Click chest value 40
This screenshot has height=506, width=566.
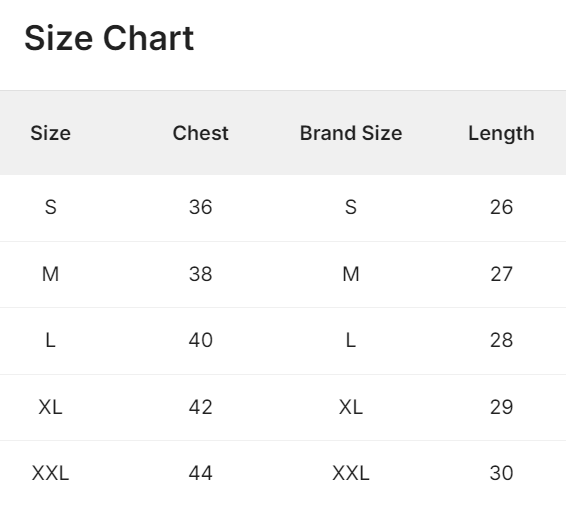pos(200,340)
